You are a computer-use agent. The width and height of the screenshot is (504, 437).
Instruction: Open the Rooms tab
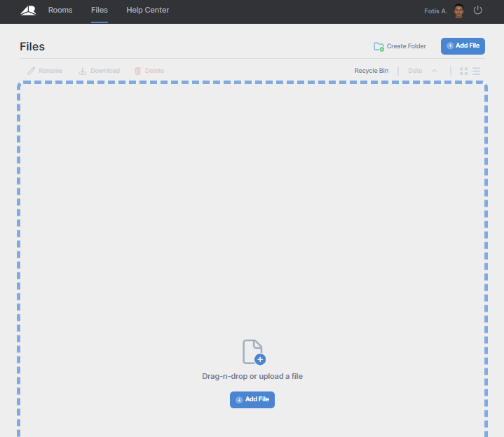[60, 11]
